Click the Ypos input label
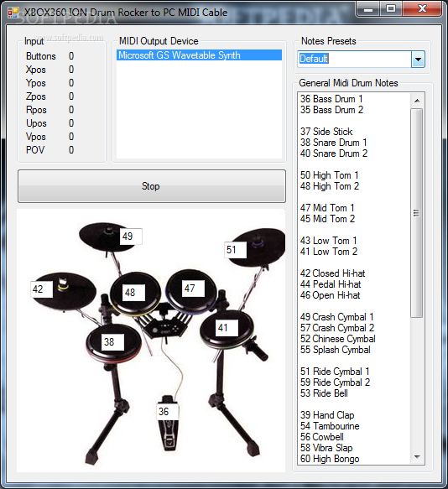 [36, 83]
